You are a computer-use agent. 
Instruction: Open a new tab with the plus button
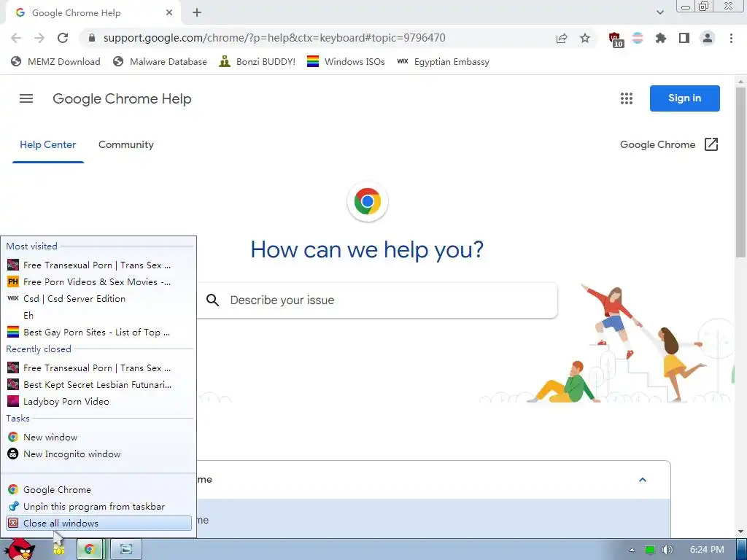point(197,13)
